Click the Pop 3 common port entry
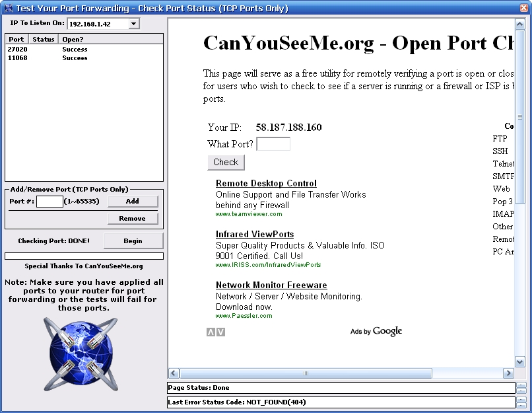The height and width of the screenshot is (413, 532). pos(502,202)
